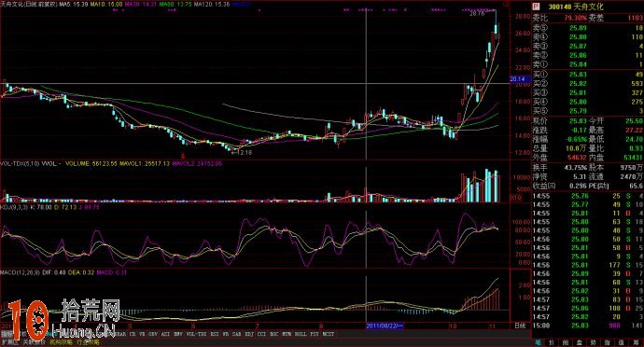This screenshot has width=644, height=347.
Task: Click the red P icon beside stock code 300148
Action: click(536, 7)
